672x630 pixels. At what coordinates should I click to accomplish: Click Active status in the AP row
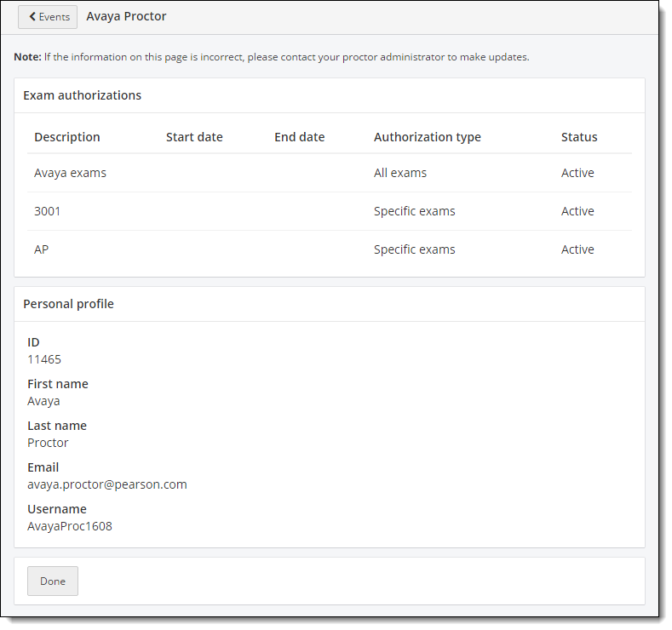click(577, 249)
